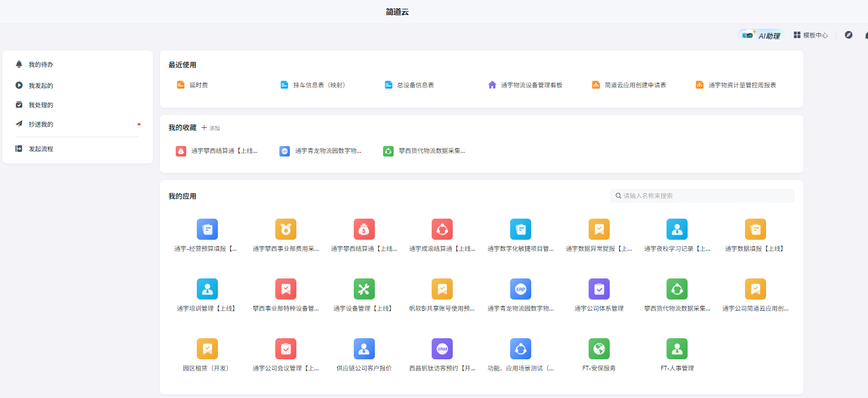Click the app name search field
This screenshot has height=398, width=868.
click(x=702, y=196)
